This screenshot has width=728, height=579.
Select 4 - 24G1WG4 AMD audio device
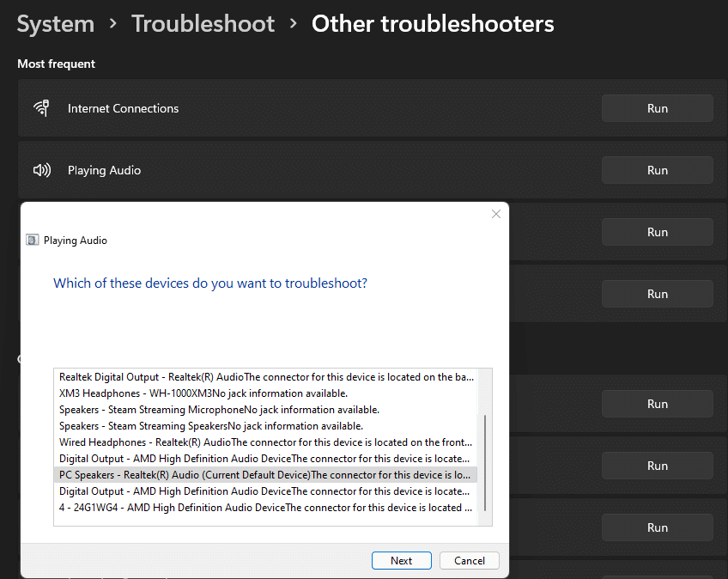[265, 508]
